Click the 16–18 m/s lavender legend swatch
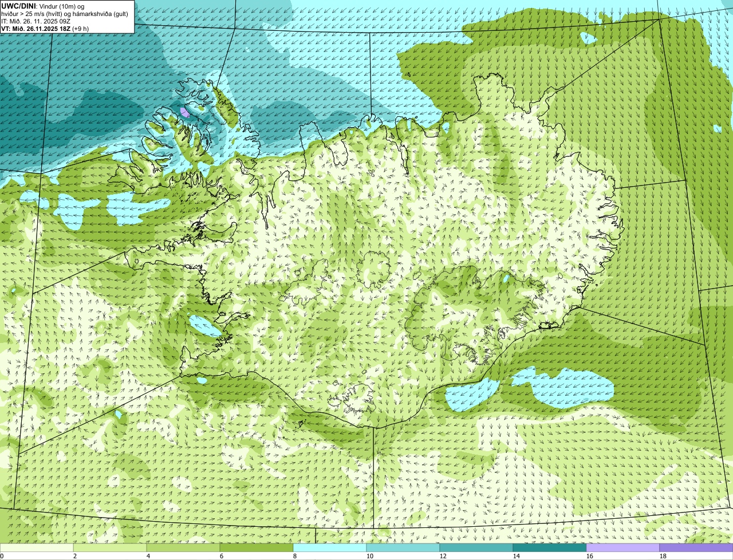733x560 pixels. click(x=623, y=548)
